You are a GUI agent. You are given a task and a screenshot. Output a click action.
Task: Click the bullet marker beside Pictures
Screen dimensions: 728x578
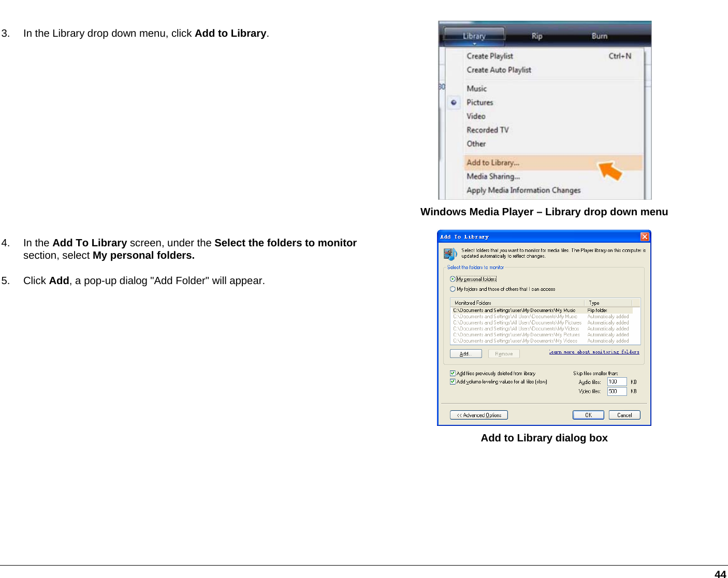tap(454, 102)
